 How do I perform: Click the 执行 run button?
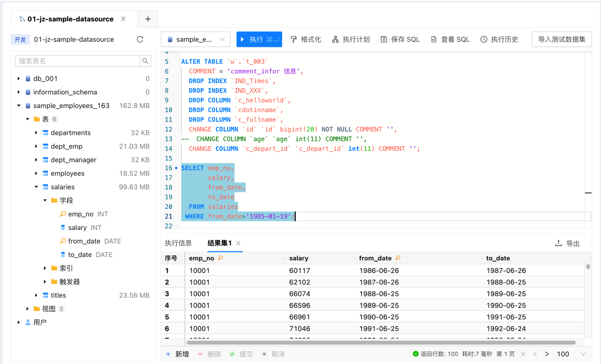click(x=259, y=39)
